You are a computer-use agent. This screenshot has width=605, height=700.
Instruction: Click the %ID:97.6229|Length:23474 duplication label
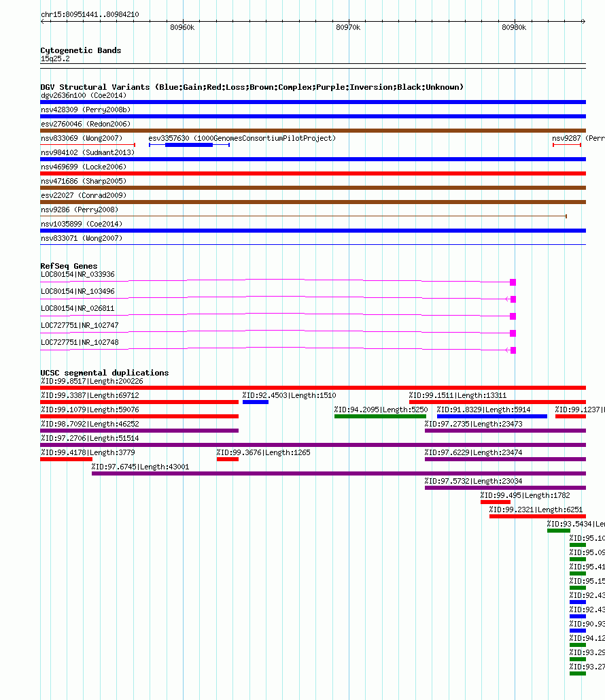click(473, 452)
